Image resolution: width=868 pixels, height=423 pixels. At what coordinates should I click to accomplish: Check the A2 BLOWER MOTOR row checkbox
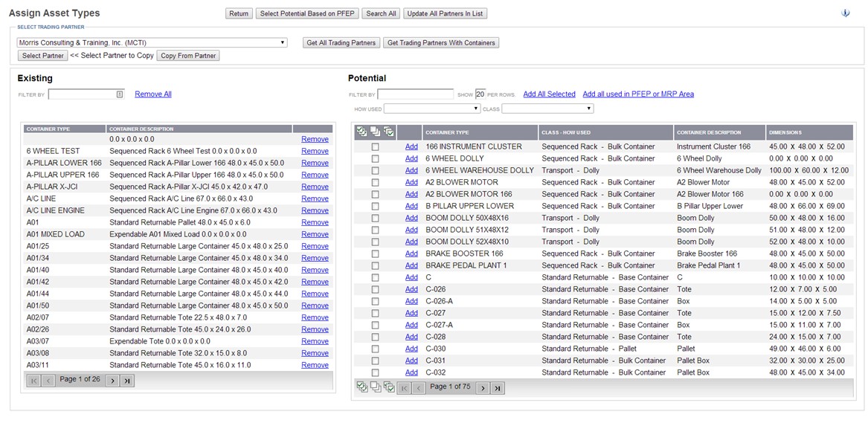[376, 182]
